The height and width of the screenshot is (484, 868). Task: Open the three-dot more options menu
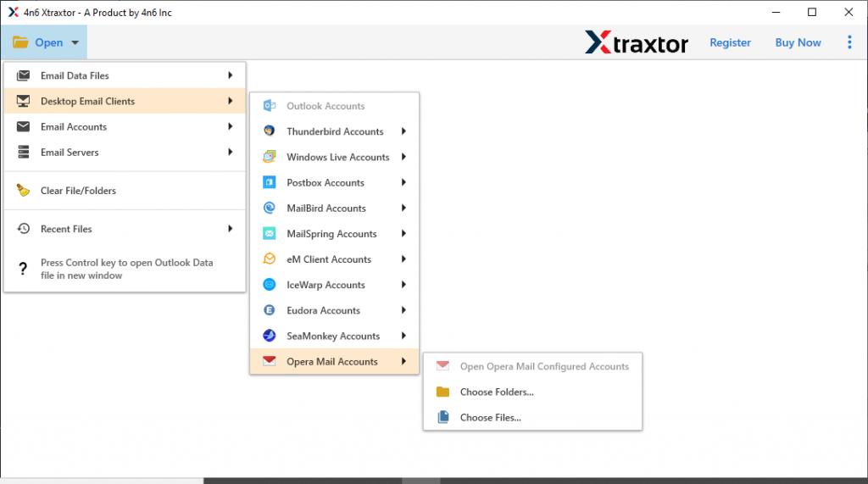[849, 42]
